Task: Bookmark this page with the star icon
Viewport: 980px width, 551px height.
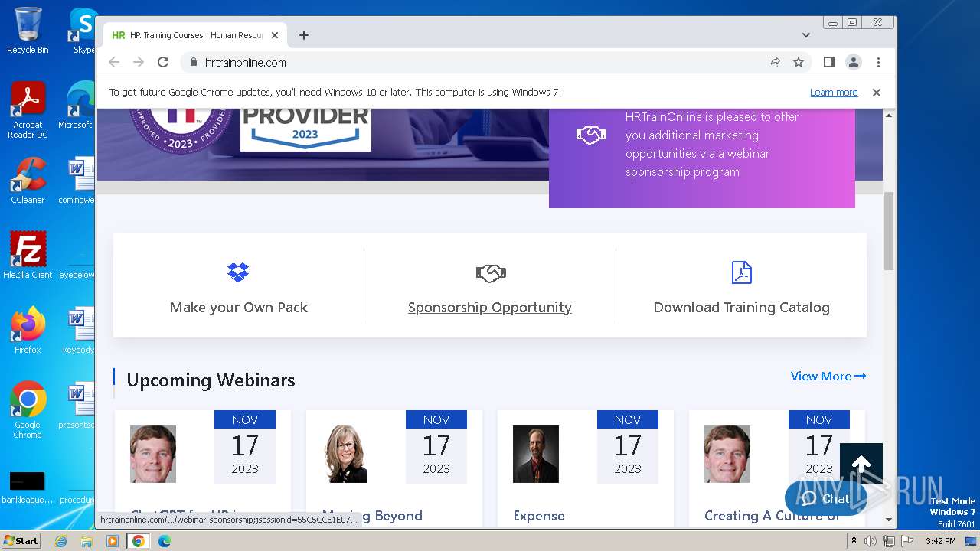Action: coord(799,62)
